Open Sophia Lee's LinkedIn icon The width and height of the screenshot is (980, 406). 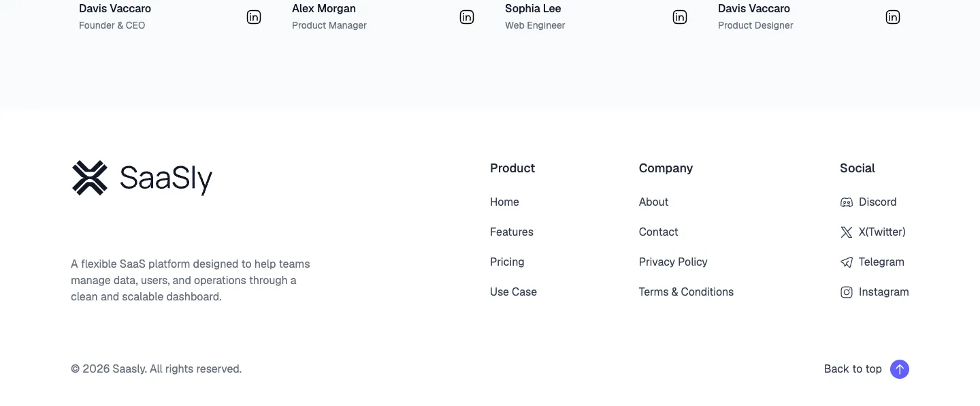(x=680, y=17)
